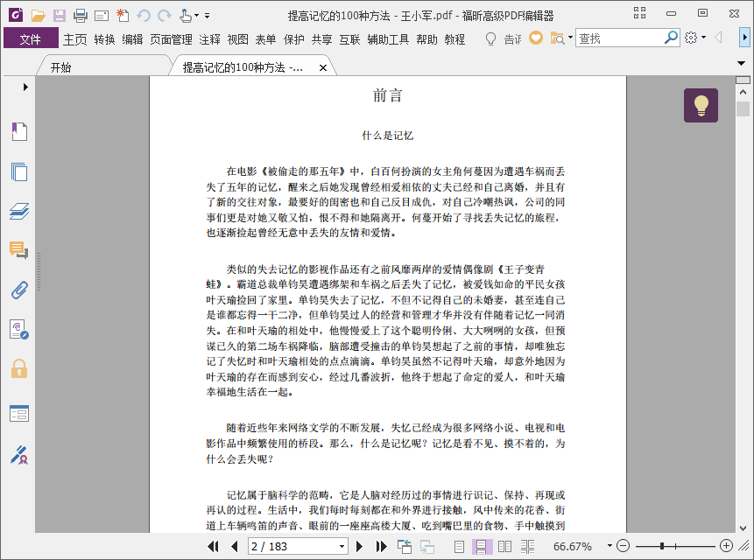Open the search settings gear
754x560 pixels.
click(691, 38)
